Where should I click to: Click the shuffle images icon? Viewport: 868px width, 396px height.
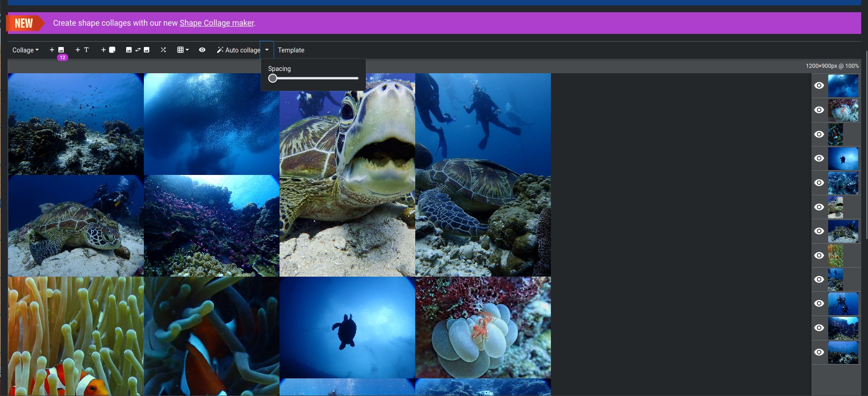[163, 50]
